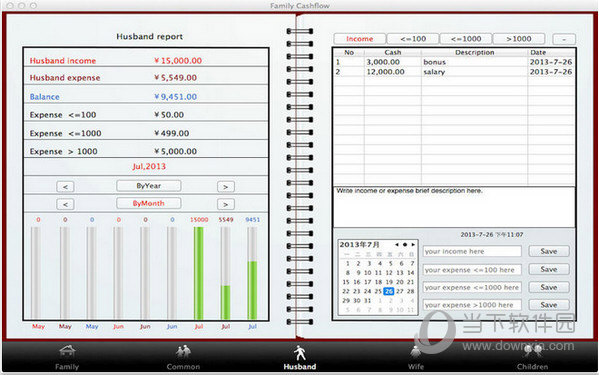Open the Wife tab icon
599x375 pixels.
[x=416, y=352]
